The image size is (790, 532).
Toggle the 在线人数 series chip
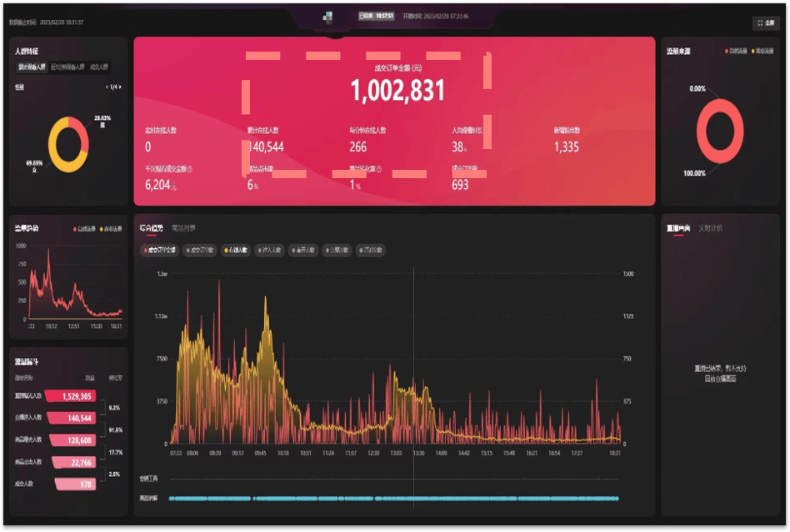235,250
